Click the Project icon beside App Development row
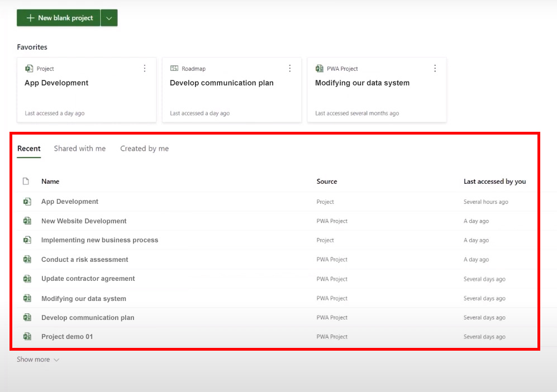Screen dimensions: 557x392 (27, 202)
